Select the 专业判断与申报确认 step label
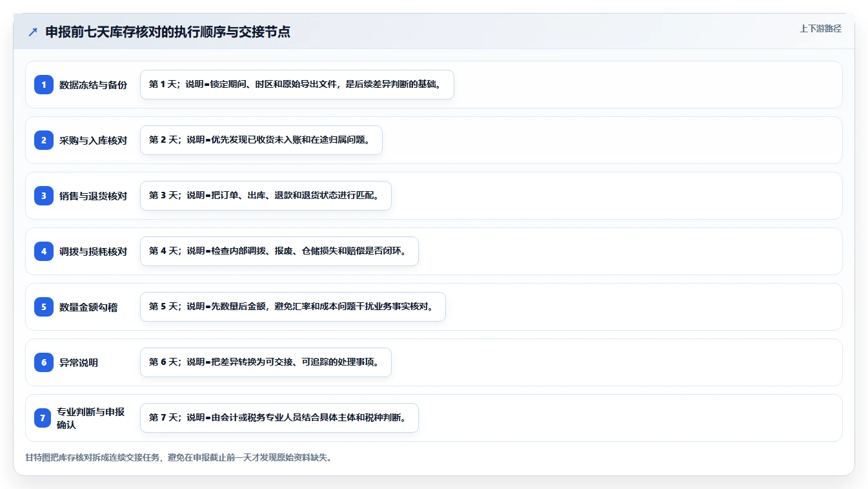The height and width of the screenshot is (489, 868). [90, 418]
